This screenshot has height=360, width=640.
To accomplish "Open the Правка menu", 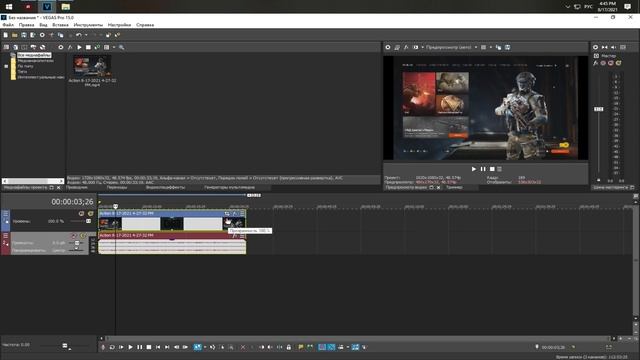I will pyautogui.click(x=27, y=25).
